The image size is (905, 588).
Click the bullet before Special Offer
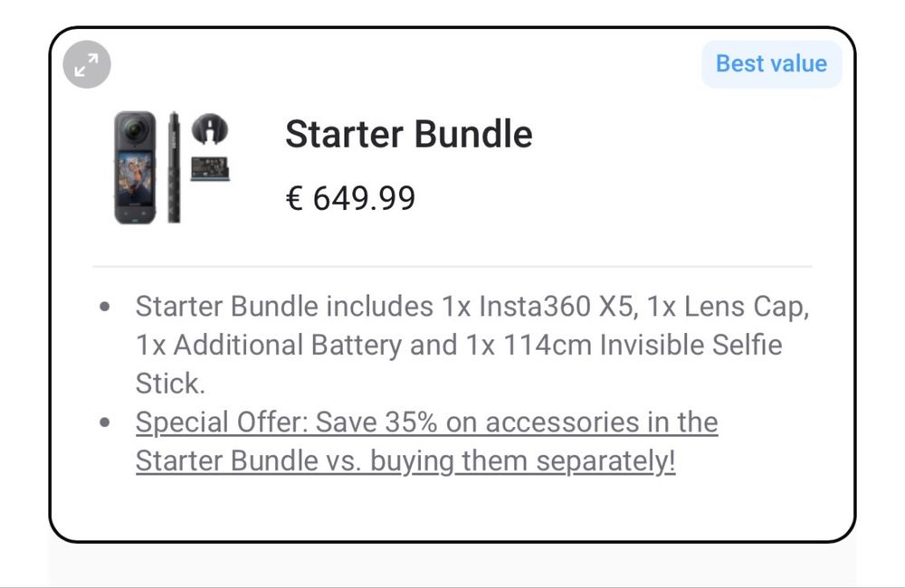tap(106, 422)
